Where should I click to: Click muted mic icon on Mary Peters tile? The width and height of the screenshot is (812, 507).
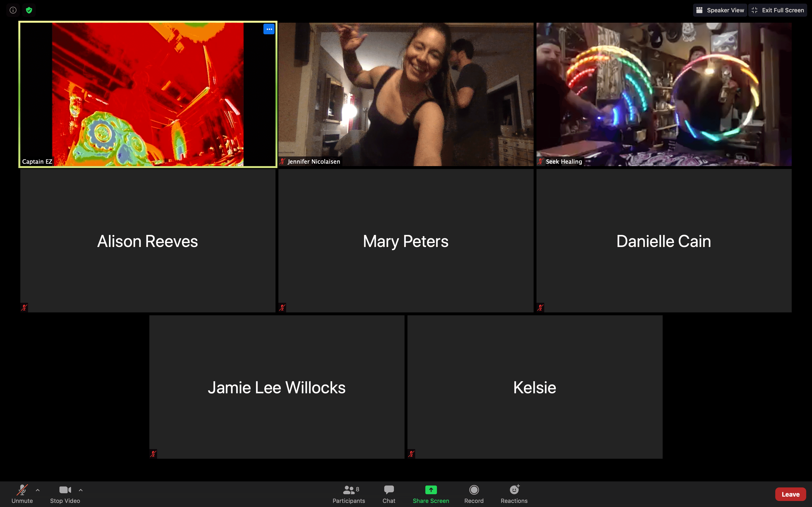coord(282,307)
